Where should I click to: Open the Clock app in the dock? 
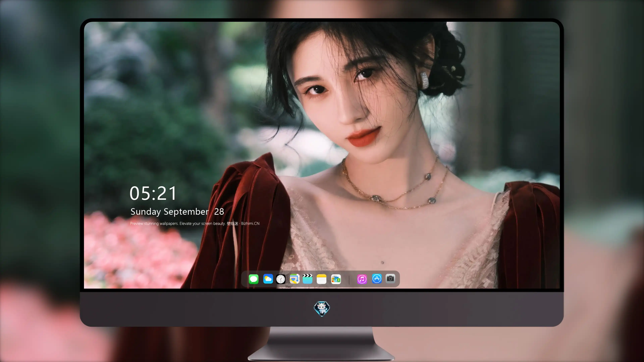281,279
